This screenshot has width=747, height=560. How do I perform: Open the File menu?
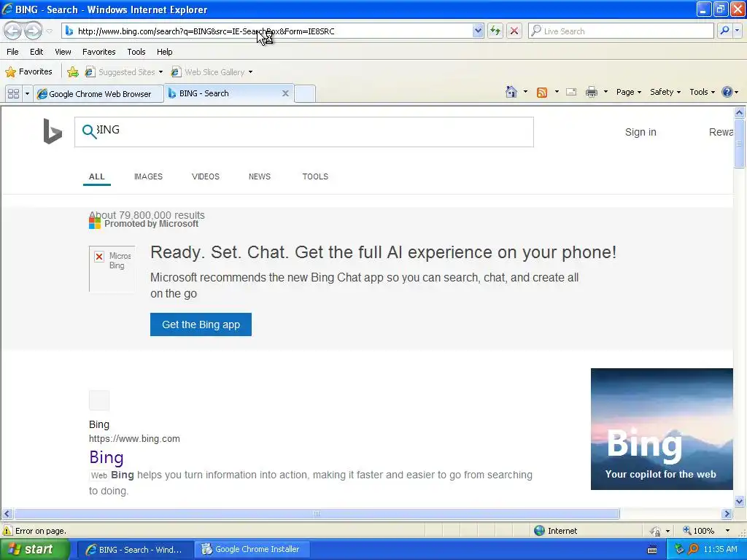point(12,52)
